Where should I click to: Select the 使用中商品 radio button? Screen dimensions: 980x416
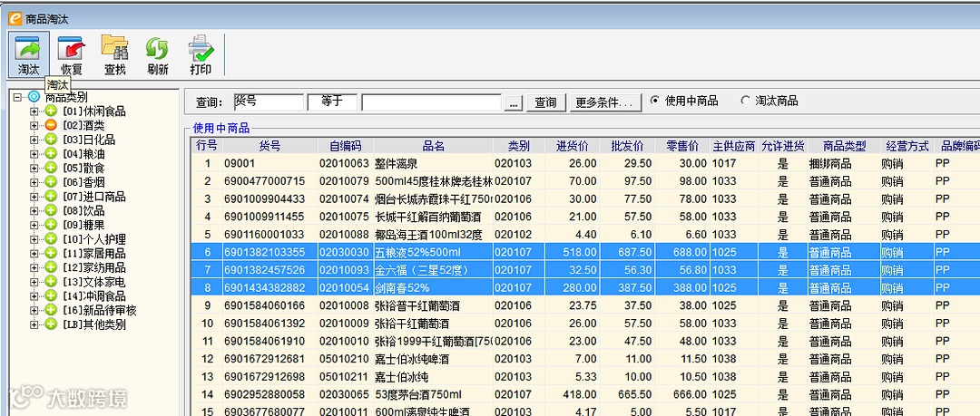654,101
